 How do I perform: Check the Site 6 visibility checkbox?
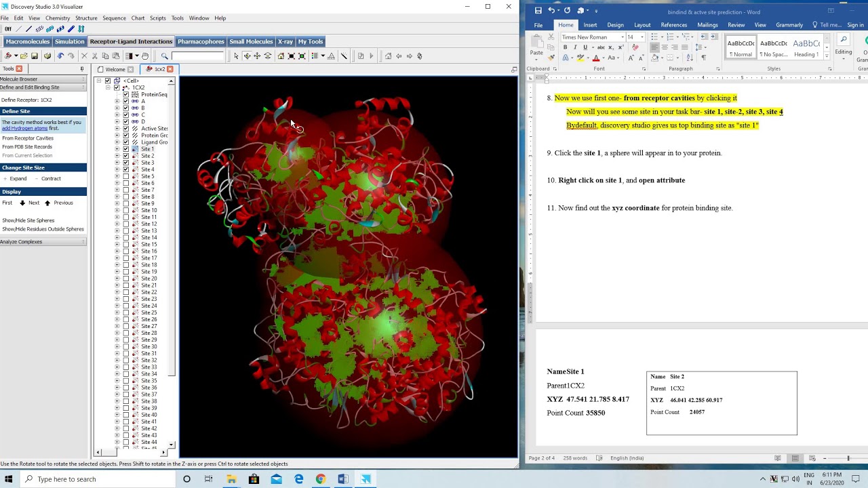coord(125,183)
